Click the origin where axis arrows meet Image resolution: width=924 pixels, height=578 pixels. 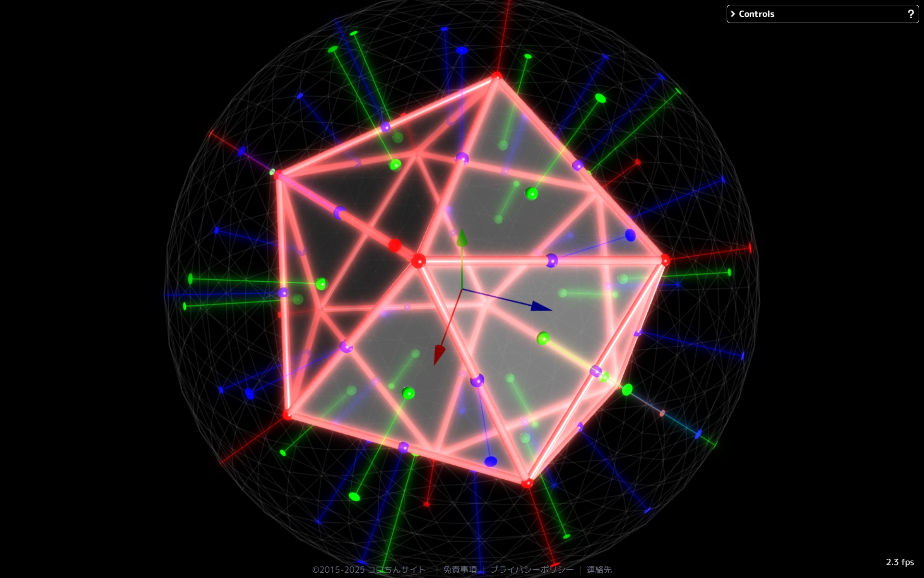point(462,289)
